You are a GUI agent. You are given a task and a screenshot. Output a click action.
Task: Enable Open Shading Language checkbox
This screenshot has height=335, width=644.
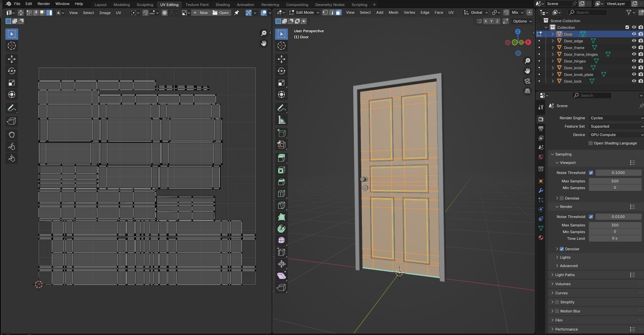pyautogui.click(x=591, y=143)
